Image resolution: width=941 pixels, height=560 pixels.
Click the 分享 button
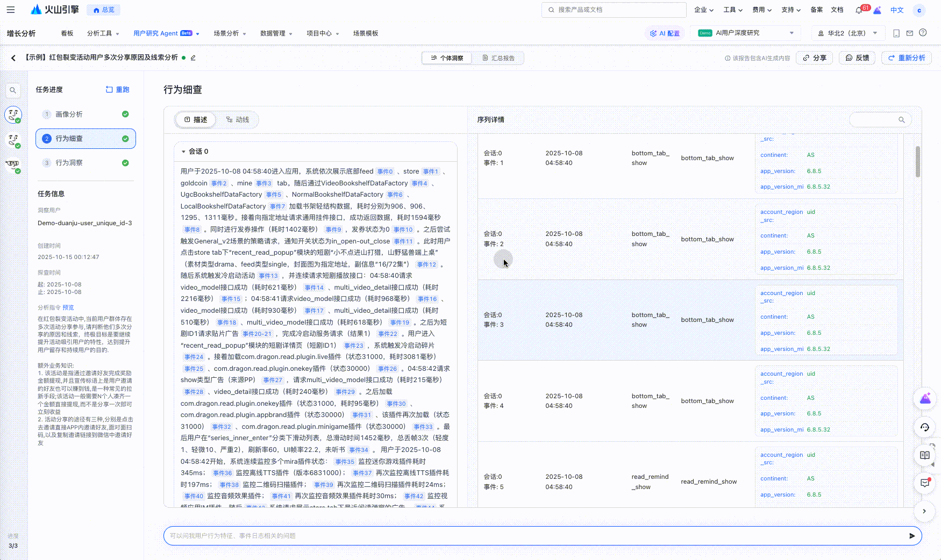(815, 58)
